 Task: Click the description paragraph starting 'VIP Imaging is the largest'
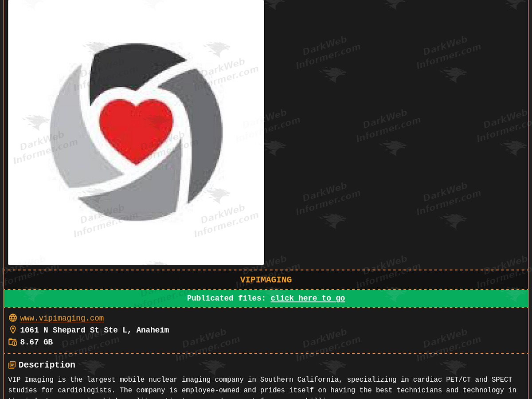point(262,387)
